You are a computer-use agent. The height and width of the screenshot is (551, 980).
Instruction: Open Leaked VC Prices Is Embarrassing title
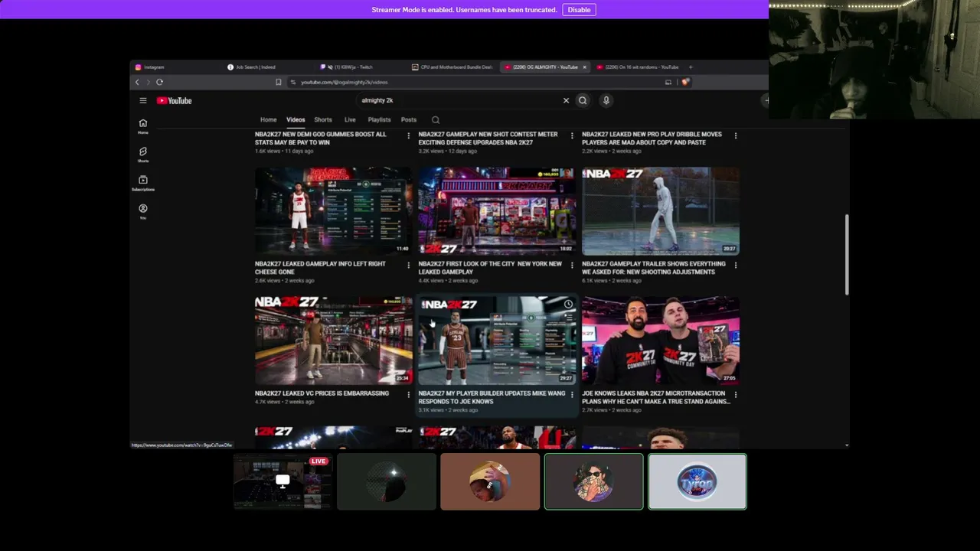pos(322,393)
